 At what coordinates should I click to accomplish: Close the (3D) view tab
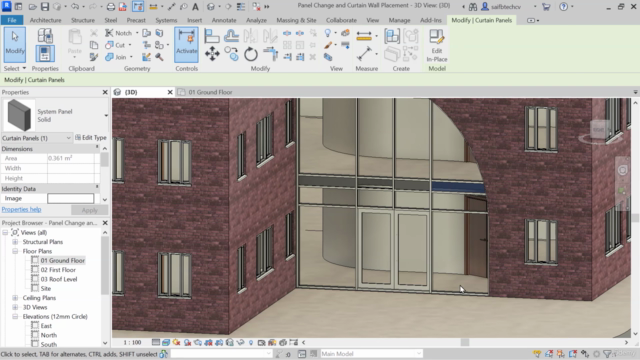pos(170,92)
